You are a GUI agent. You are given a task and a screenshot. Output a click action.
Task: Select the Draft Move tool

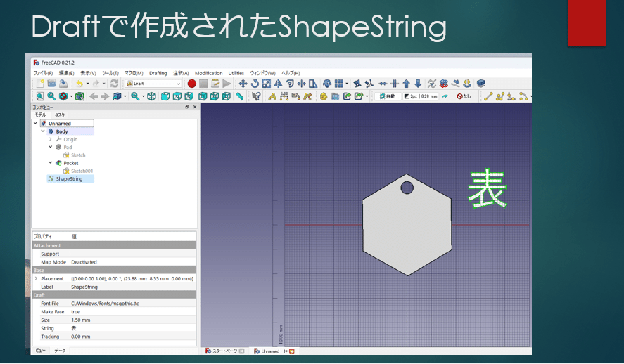(243, 84)
